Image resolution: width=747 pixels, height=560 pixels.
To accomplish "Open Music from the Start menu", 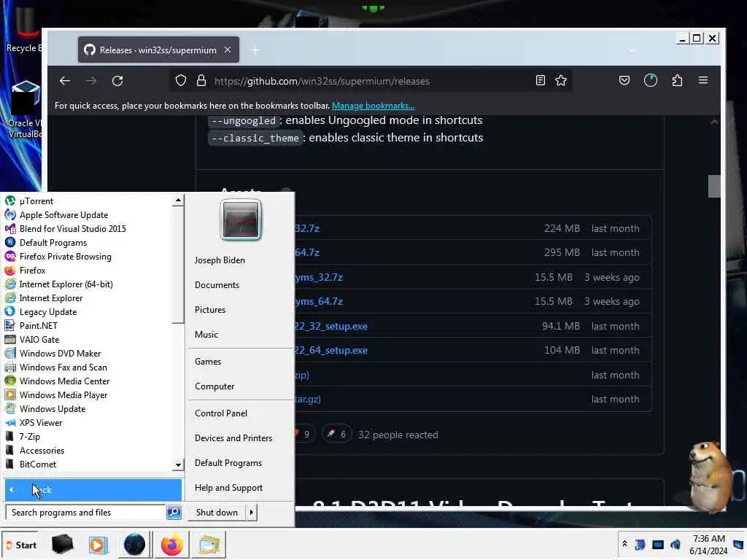I will [x=206, y=334].
